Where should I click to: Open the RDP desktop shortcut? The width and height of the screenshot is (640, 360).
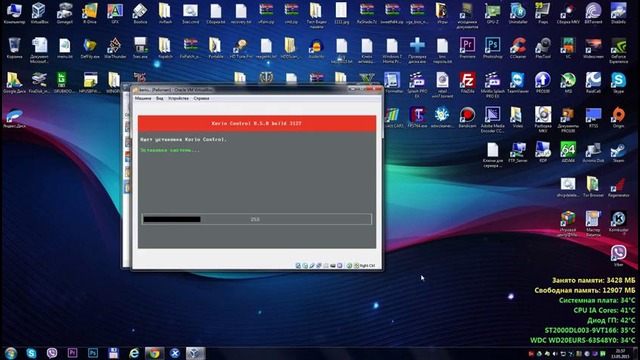click(x=543, y=152)
